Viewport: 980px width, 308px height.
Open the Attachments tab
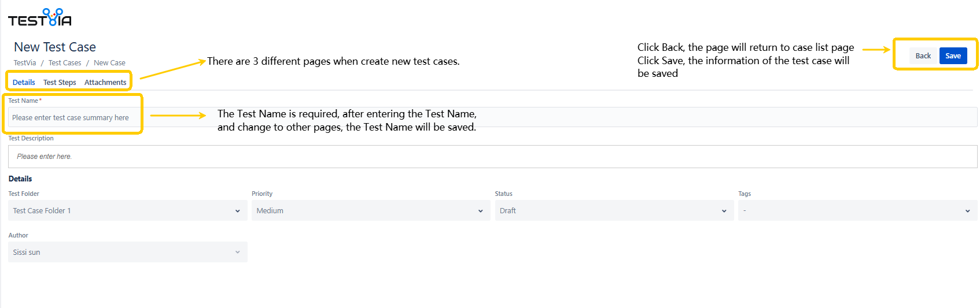click(105, 83)
